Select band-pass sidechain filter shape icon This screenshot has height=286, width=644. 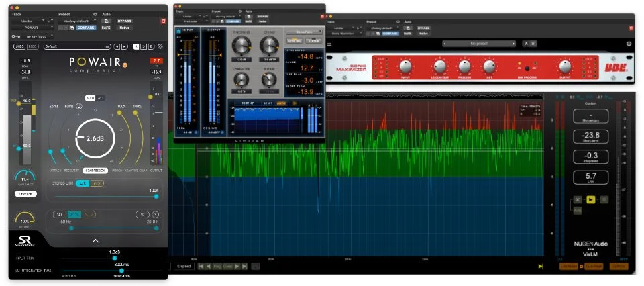point(74,214)
